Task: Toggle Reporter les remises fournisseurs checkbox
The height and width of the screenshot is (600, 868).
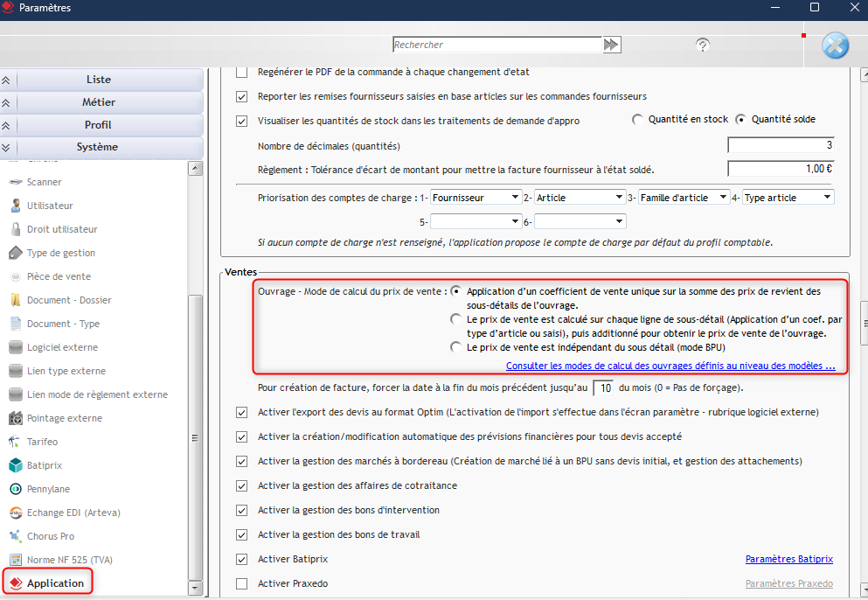Action: click(242, 96)
